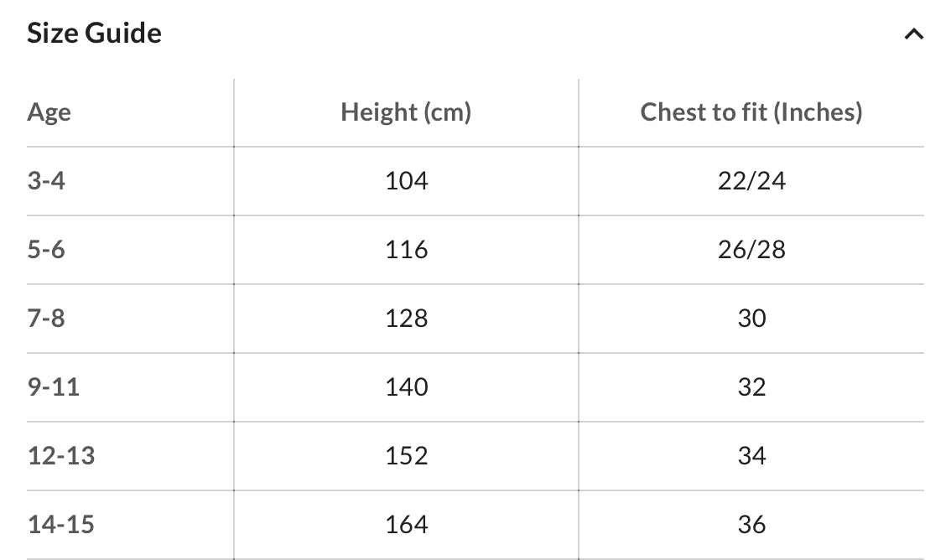Select the 26/28 chest size cell

click(751, 249)
